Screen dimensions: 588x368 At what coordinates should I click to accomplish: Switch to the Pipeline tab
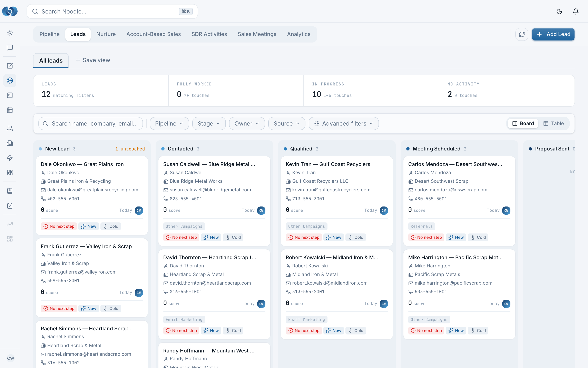(50, 34)
